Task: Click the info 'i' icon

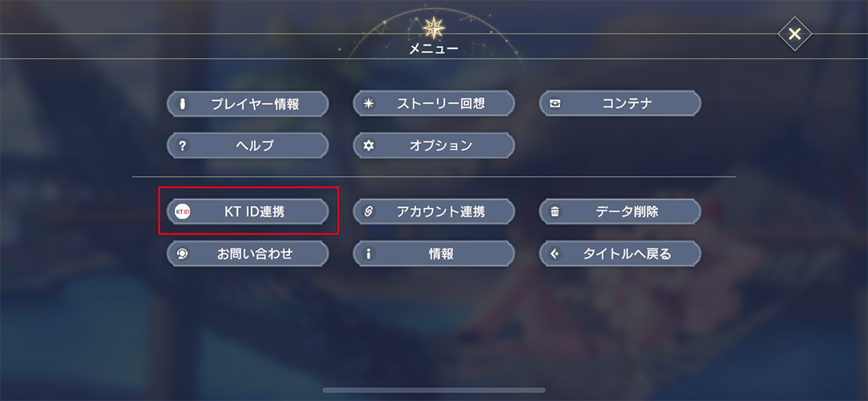Action: pyautogui.click(x=369, y=254)
